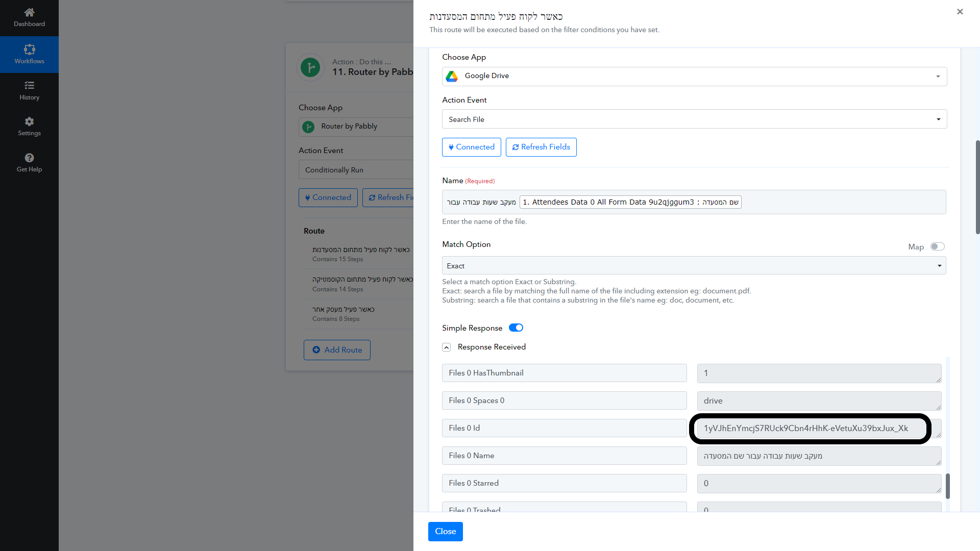This screenshot has height=551, width=980.
Task: Open Workflows in the sidebar
Action: [29, 54]
